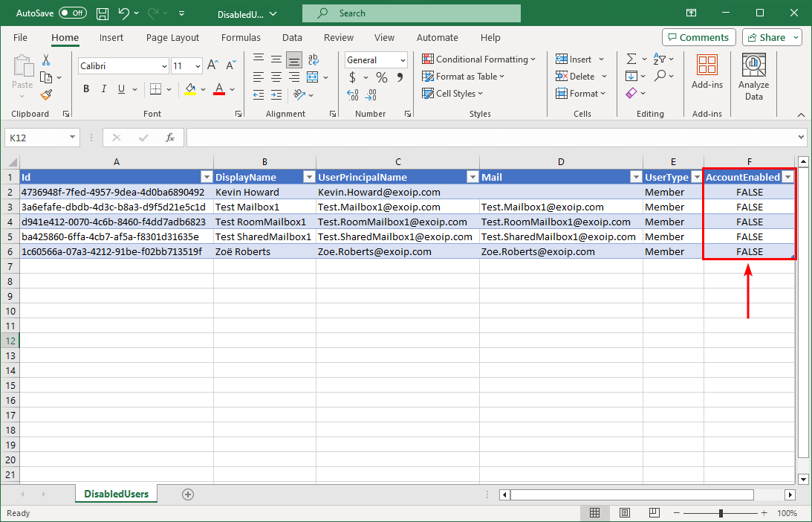Click the Save icon in title bar
This screenshot has height=522, width=812.
pos(103,13)
